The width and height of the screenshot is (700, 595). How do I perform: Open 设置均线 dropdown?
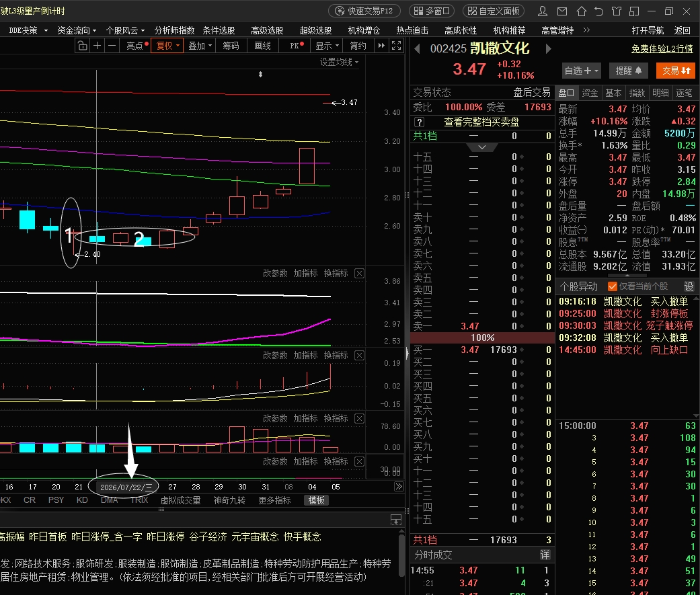[339, 62]
